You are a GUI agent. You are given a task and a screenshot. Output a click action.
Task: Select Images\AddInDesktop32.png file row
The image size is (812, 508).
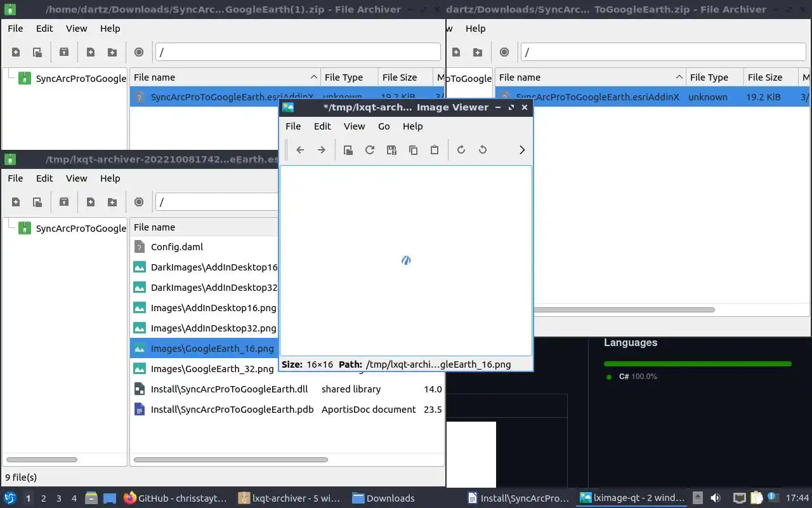204,328
